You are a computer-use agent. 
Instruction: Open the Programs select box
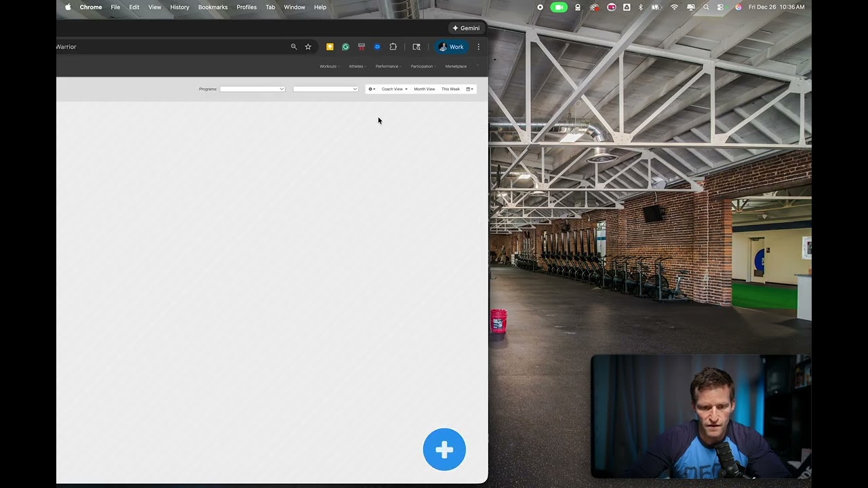[x=252, y=89]
